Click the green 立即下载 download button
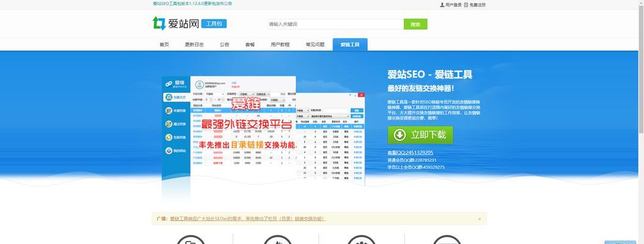Viewport: 644px width, 244px height. tap(420, 135)
